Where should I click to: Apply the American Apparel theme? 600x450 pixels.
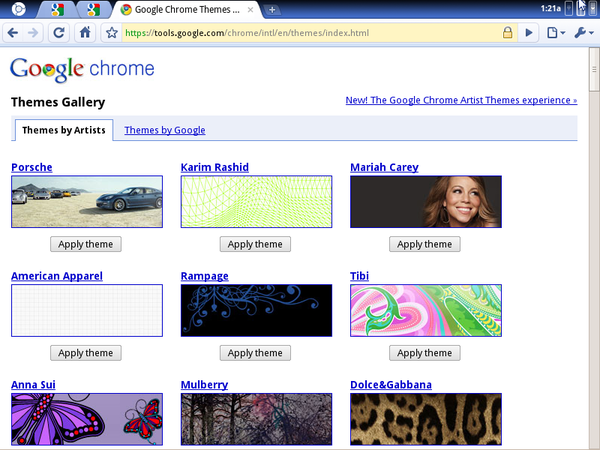tap(86, 353)
